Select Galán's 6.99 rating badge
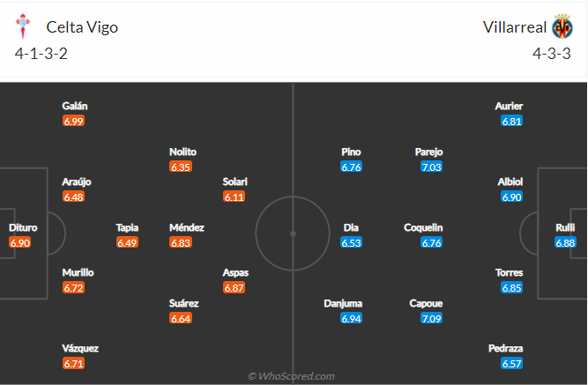588x385 pixels. (73, 121)
